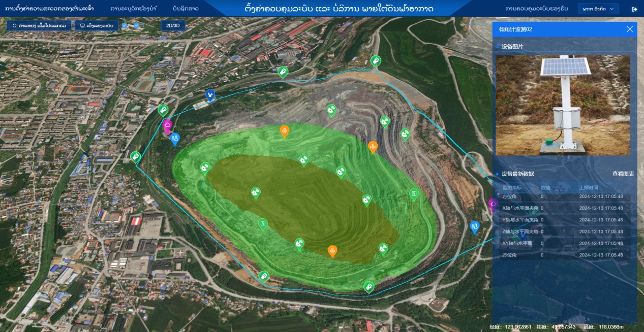Select the northernmost green marker on the boundary line
644x332 pixels.
375,60
